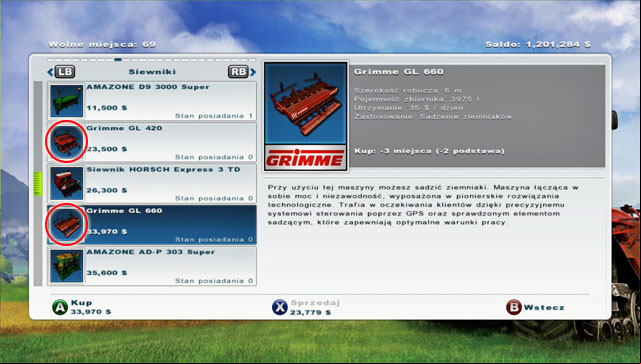Buy the machine via Kup label
This screenshot has height=364, width=641.
[x=81, y=303]
